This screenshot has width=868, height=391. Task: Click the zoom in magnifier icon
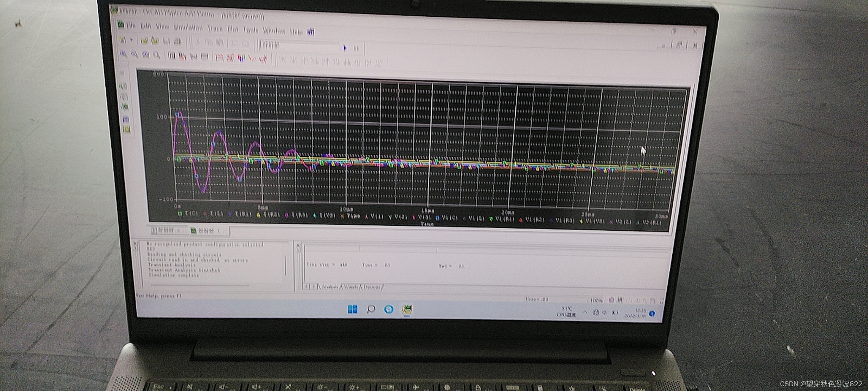click(123, 54)
